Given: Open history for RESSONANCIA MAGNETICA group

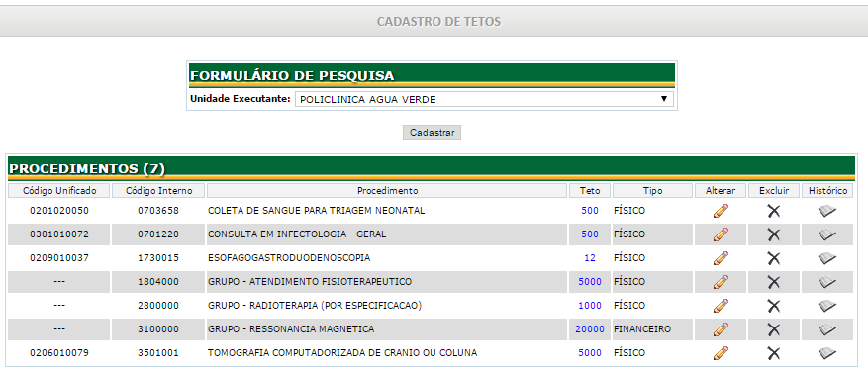Looking at the screenshot, I should point(827,329).
